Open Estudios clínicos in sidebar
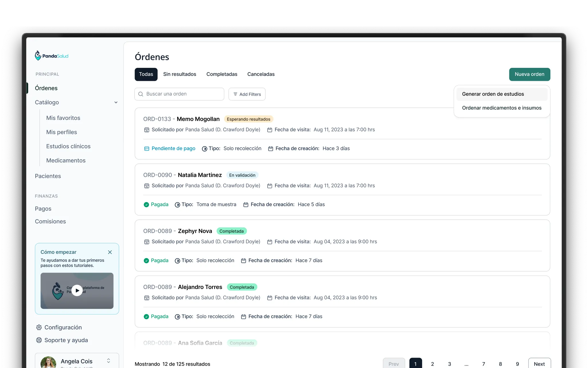Viewport: 588px width, 368px height. tap(68, 146)
